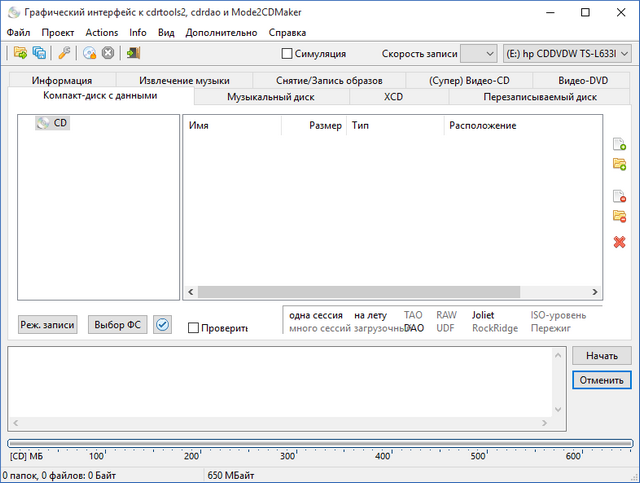Click the save project toolbar icon
Viewport: 640px width, 483px height.
[39, 53]
